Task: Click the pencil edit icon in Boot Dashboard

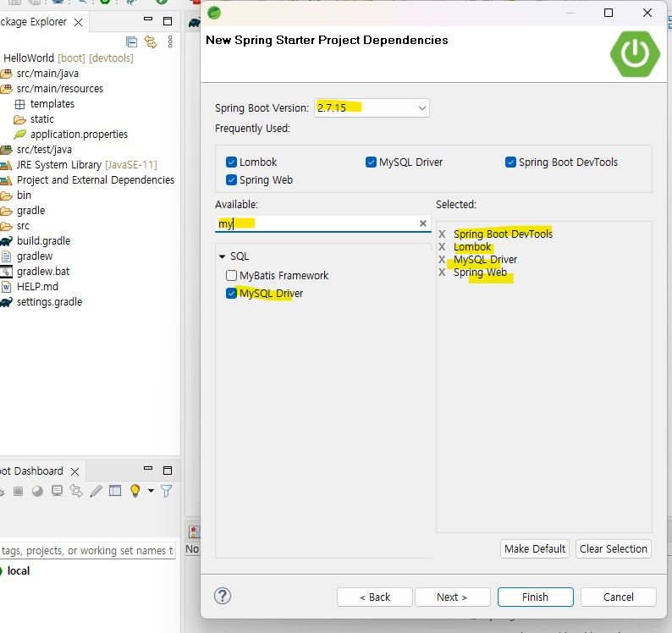Action: [96, 491]
